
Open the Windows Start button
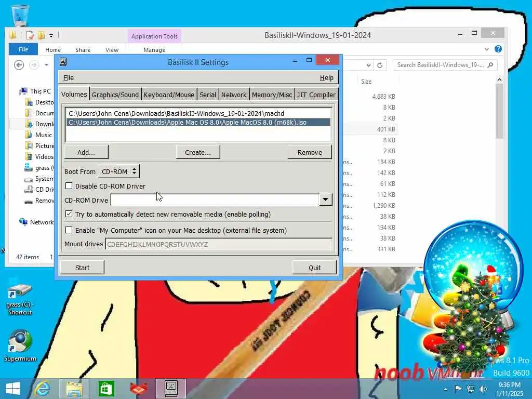[x=13, y=389]
